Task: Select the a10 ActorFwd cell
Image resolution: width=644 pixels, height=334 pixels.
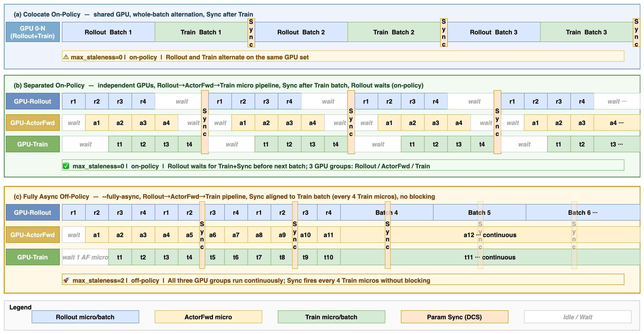Action: pyautogui.click(x=305, y=235)
